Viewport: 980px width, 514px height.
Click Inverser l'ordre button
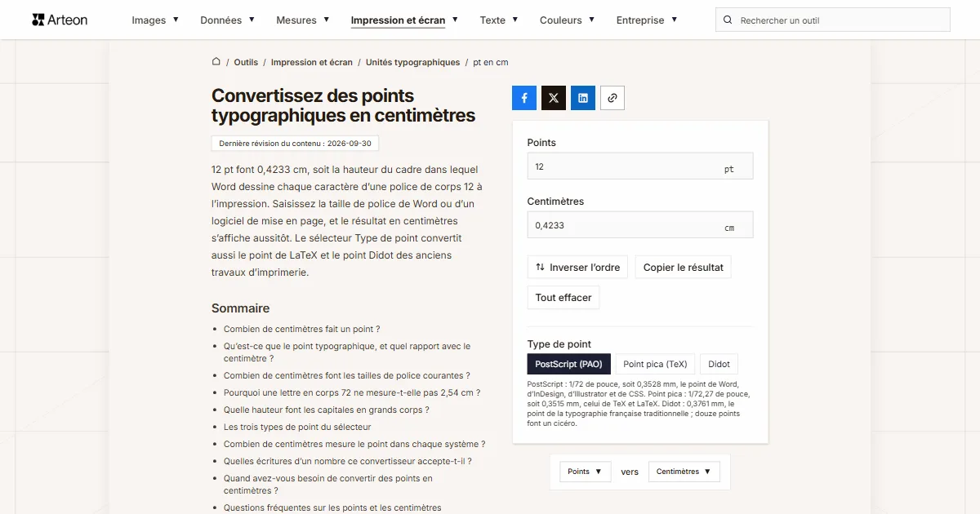point(577,267)
